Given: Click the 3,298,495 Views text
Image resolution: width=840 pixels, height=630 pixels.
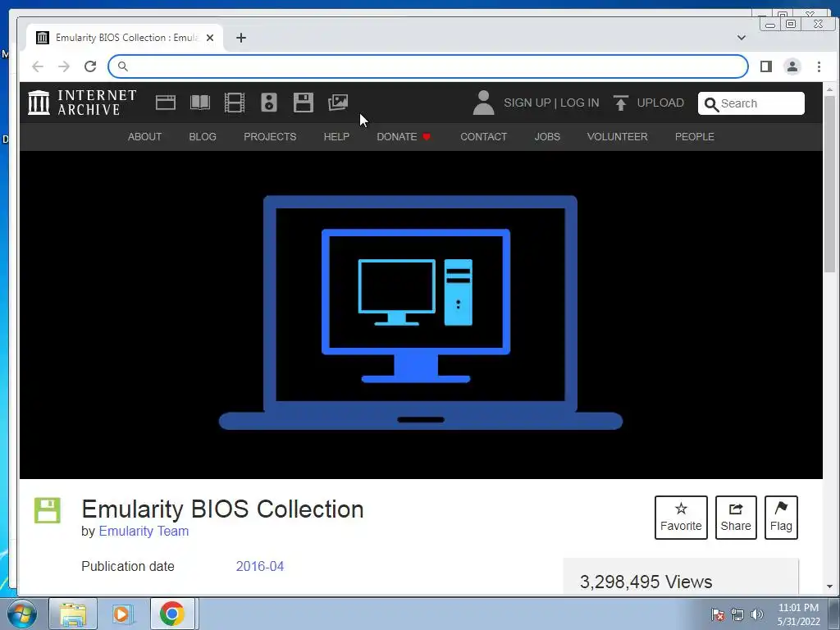Looking at the screenshot, I should click(646, 582).
